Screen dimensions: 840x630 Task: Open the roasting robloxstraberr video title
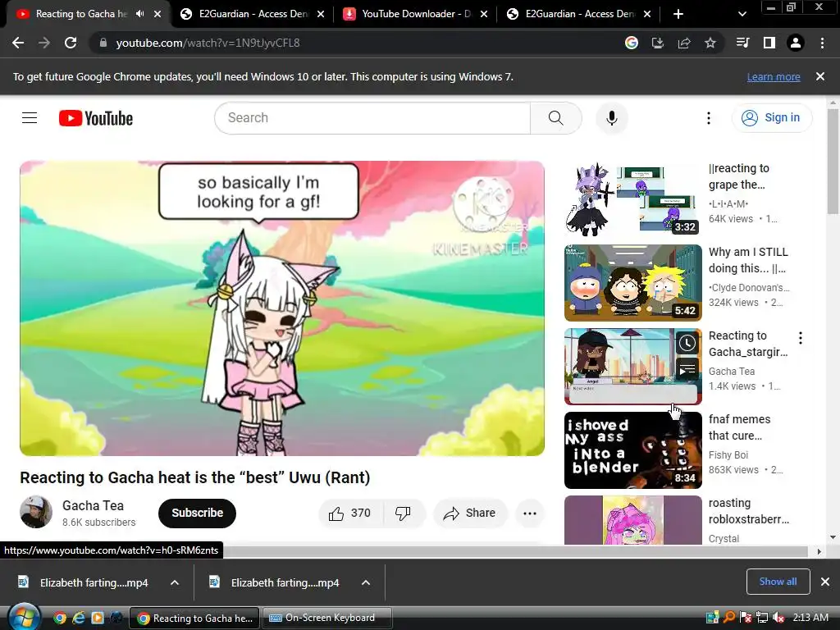click(x=748, y=511)
